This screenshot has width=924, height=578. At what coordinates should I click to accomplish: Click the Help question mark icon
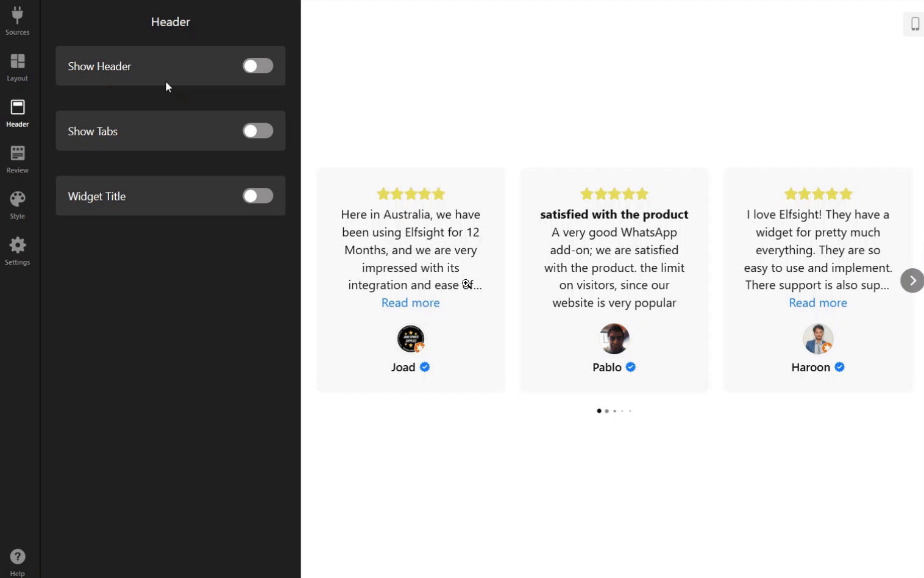tap(17, 557)
